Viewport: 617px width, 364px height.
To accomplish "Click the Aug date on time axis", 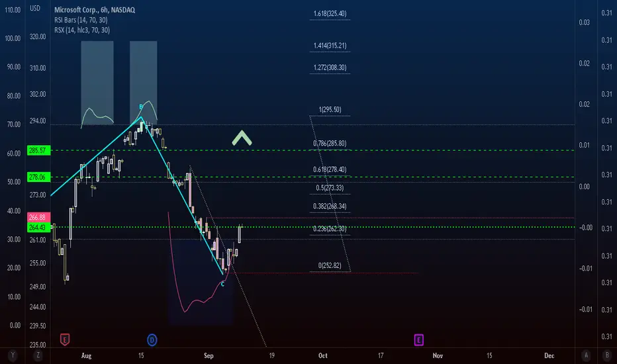I will (86, 356).
